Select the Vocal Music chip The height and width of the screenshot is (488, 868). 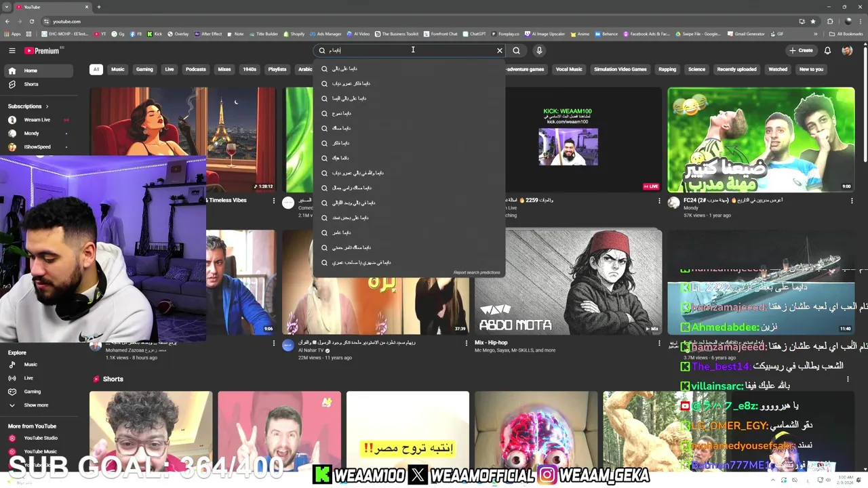click(x=569, y=69)
